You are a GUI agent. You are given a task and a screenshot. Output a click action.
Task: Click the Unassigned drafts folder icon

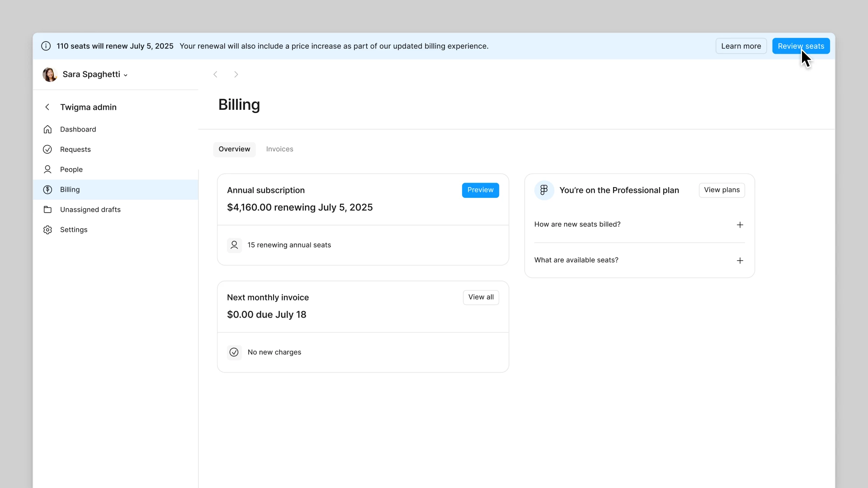[47, 210]
